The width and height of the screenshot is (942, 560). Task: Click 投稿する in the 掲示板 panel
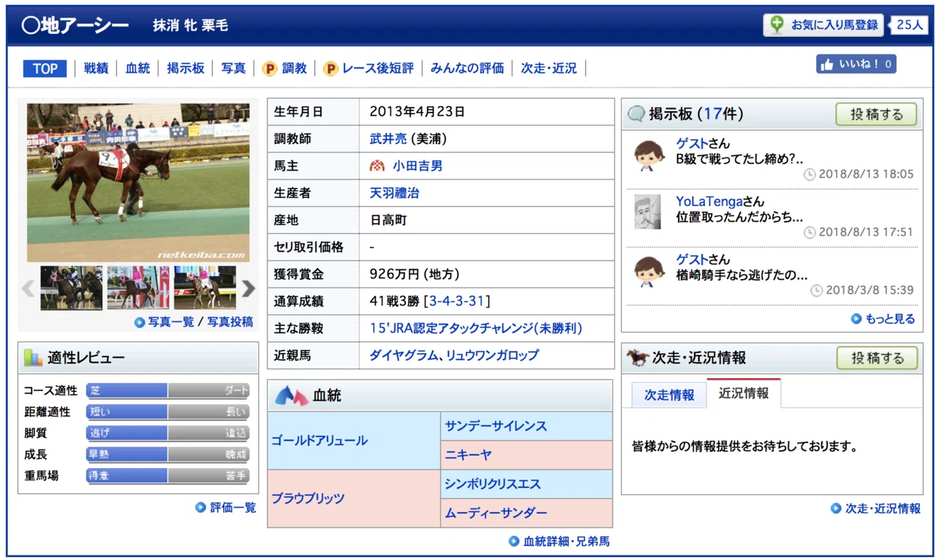point(877,114)
